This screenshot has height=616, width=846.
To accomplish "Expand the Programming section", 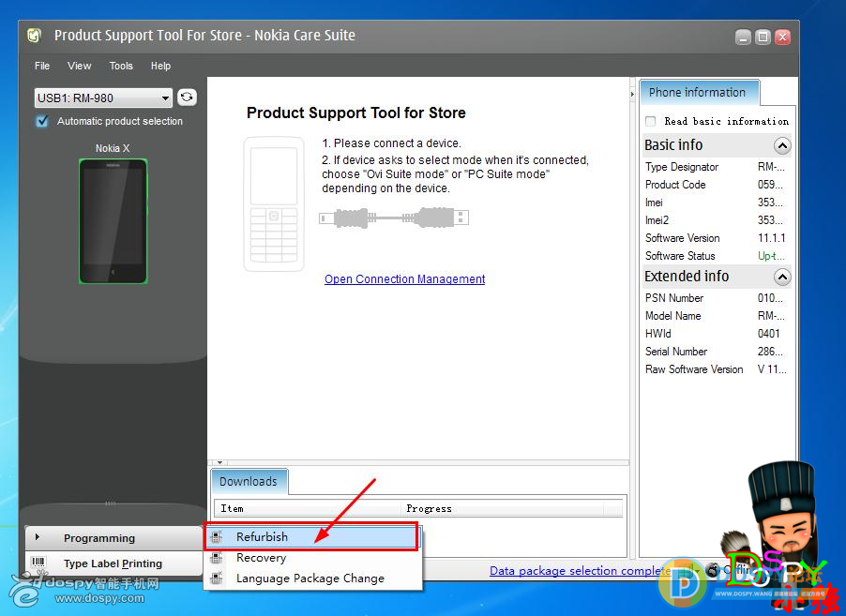I will pyautogui.click(x=113, y=538).
